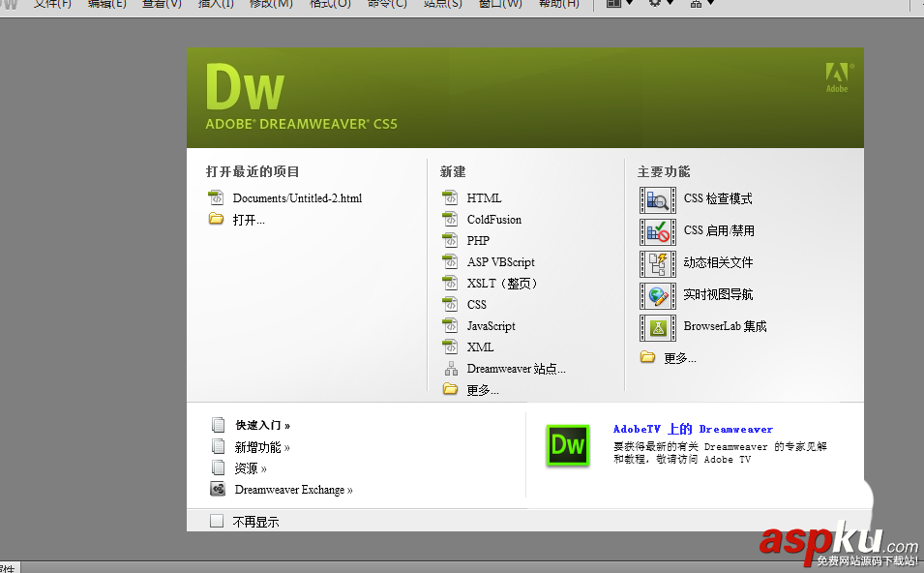Open the 资源 » link
Screen dimensions: 924x573
click(251, 468)
